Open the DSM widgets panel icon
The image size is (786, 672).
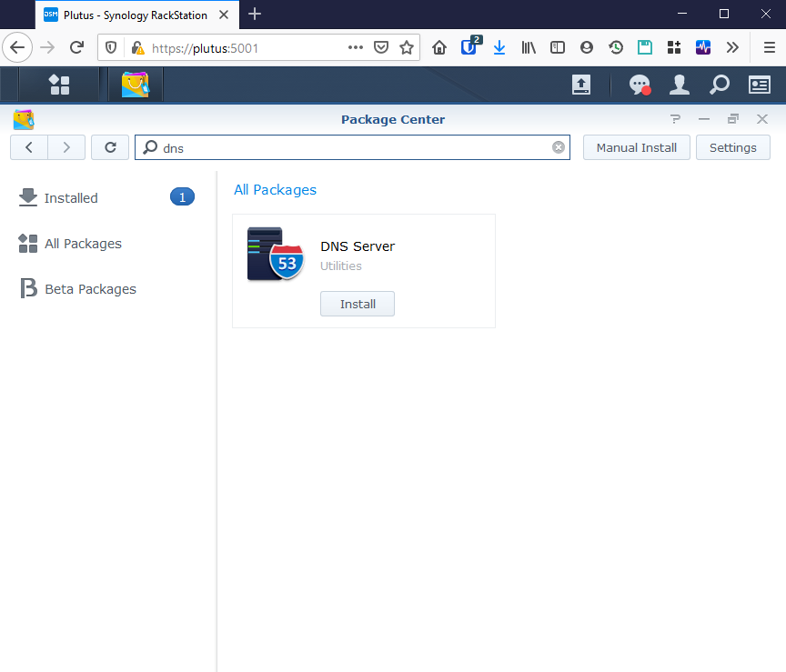pyautogui.click(x=760, y=85)
